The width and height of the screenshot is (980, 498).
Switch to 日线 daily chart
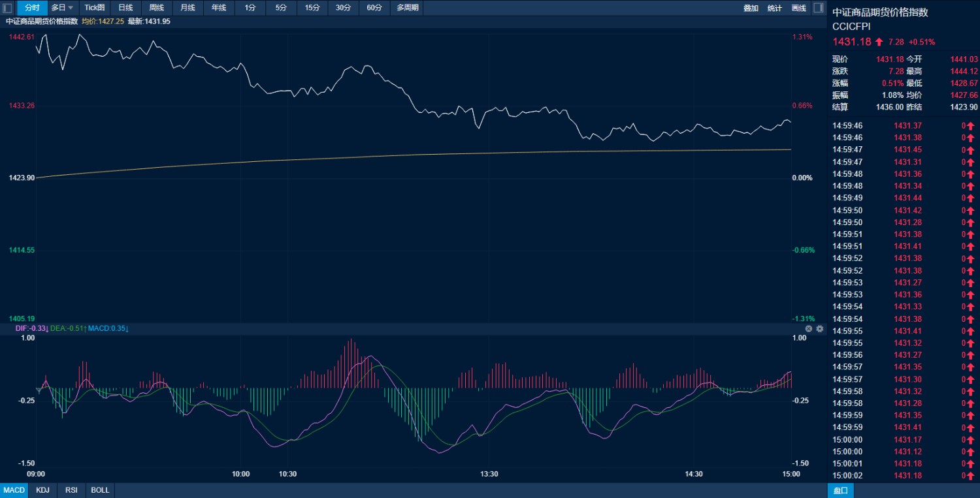(x=125, y=8)
